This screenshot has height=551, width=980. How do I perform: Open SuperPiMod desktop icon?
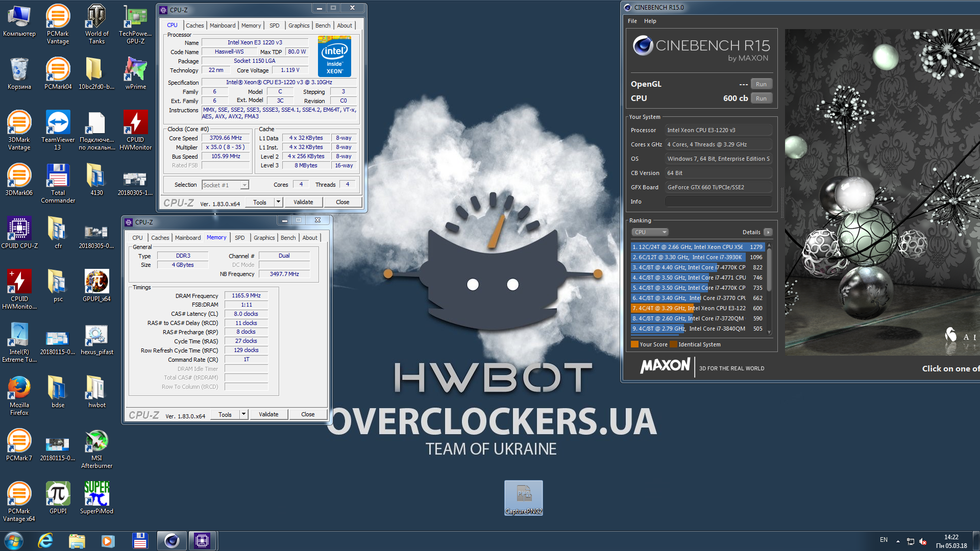click(x=96, y=497)
